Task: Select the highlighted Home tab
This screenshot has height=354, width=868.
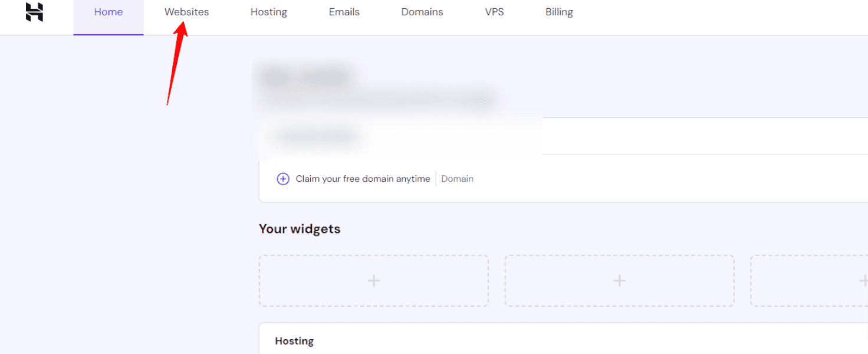Action: point(108,11)
